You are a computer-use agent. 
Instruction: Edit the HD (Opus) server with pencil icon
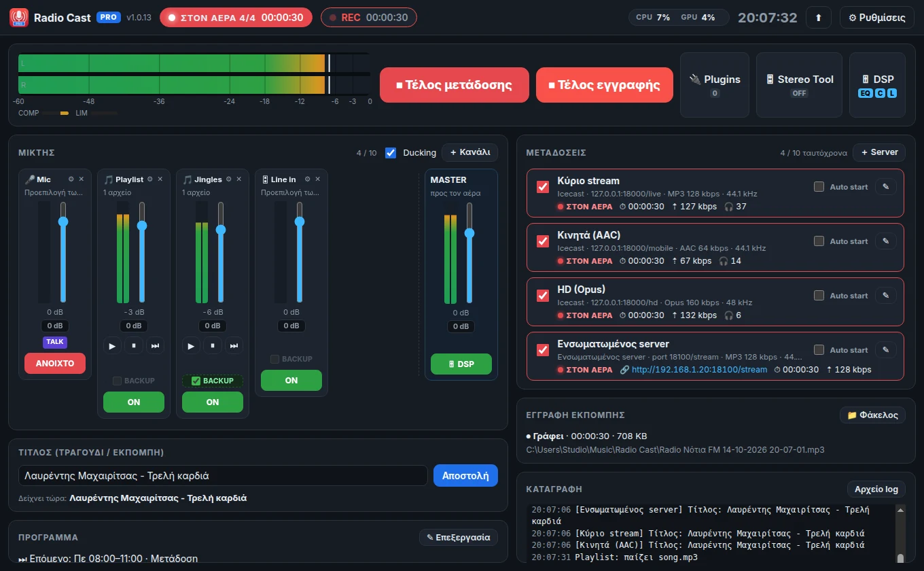point(885,296)
